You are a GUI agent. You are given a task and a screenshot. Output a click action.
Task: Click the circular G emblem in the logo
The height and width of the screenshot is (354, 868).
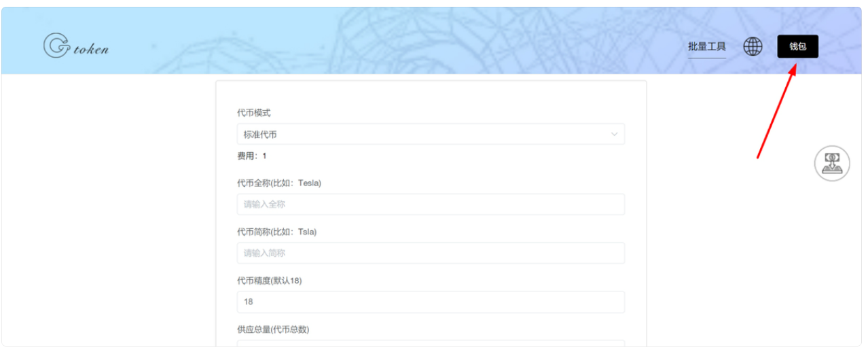point(55,46)
